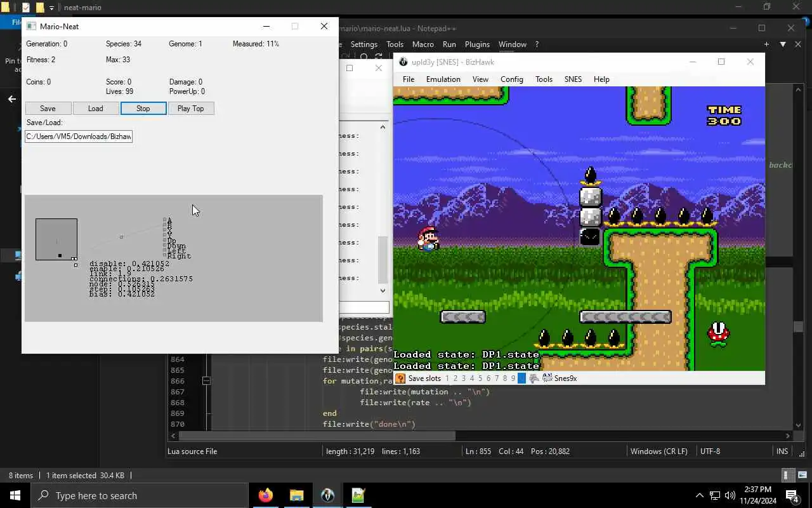Click the grey turbo icon beside the save slots
Screen dimensions: 812x508
(534, 378)
